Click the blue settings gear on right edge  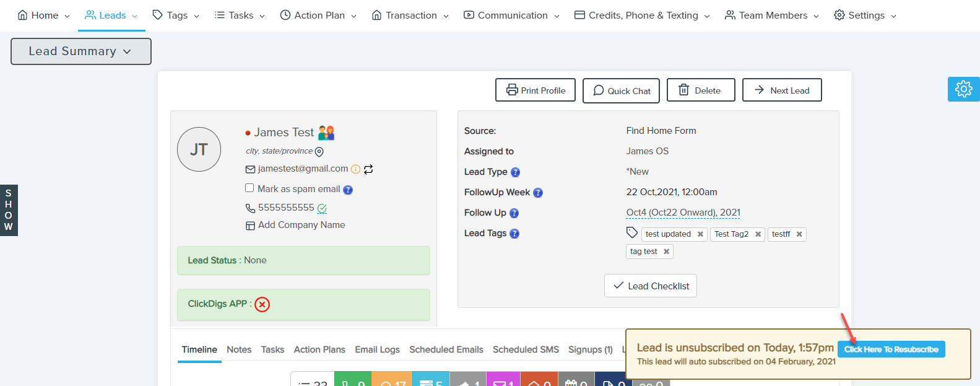coord(963,89)
